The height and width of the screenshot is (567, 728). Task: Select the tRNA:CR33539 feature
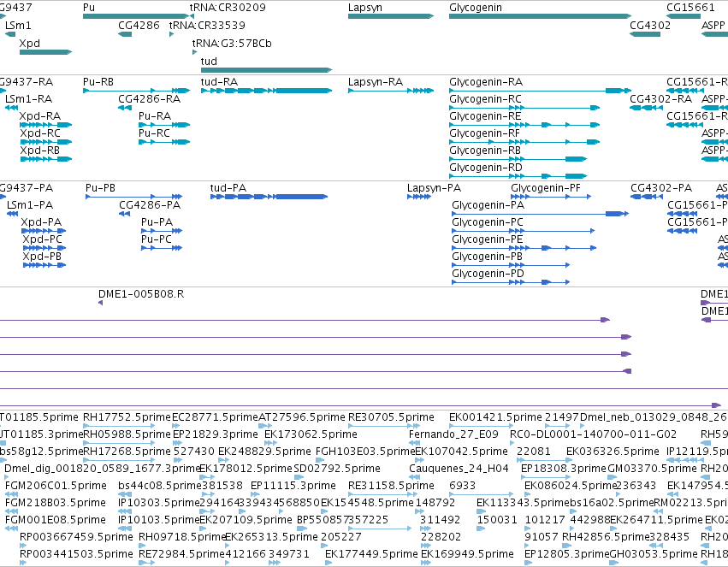[x=171, y=34]
